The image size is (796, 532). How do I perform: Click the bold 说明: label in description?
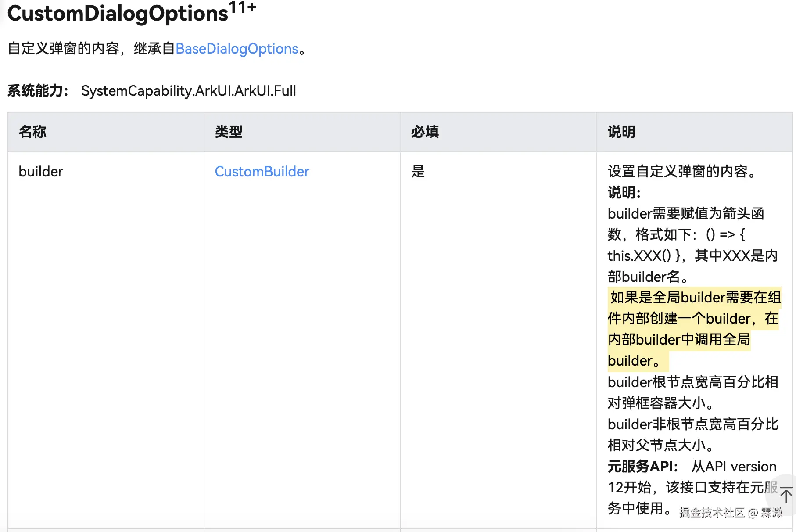(x=624, y=192)
